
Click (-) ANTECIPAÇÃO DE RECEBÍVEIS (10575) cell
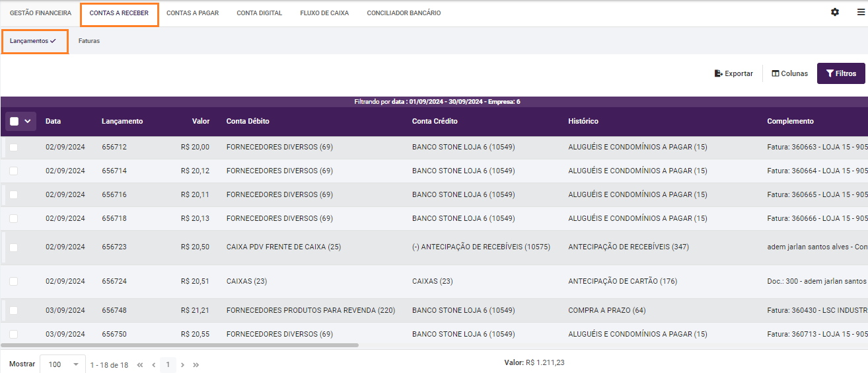tap(481, 247)
